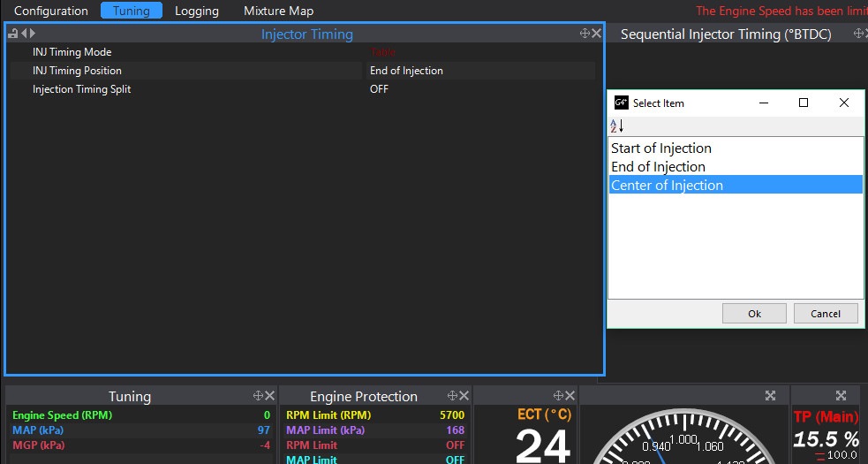Screen dimensions: 868x464
Task: Close the ECT temperature gauge
Action: (570, 396)
